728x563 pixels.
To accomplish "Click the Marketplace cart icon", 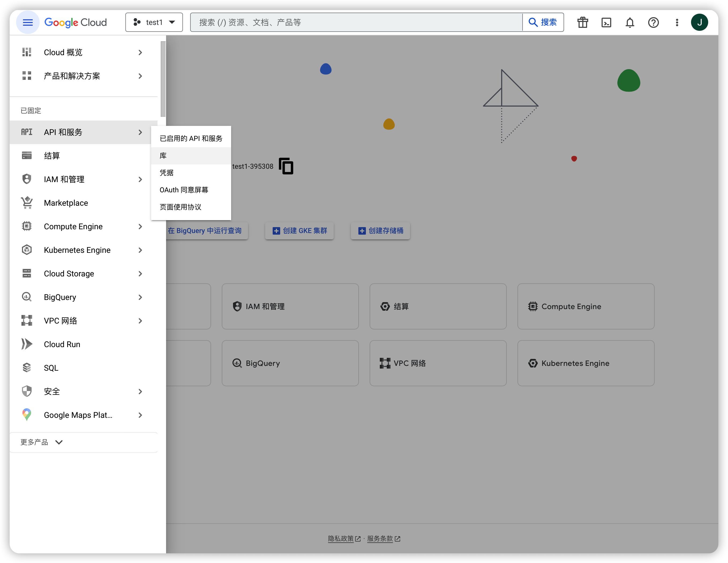I will (27, 202).
